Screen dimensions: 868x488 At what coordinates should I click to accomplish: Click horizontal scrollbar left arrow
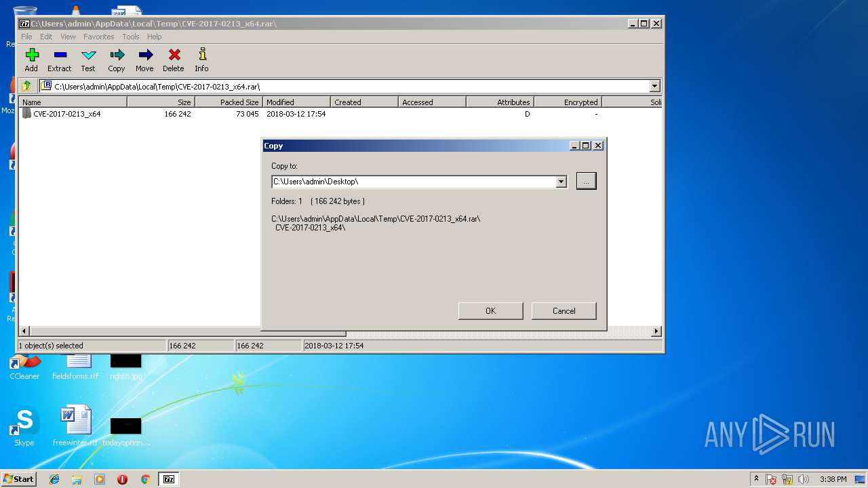[x=24, y=331]
